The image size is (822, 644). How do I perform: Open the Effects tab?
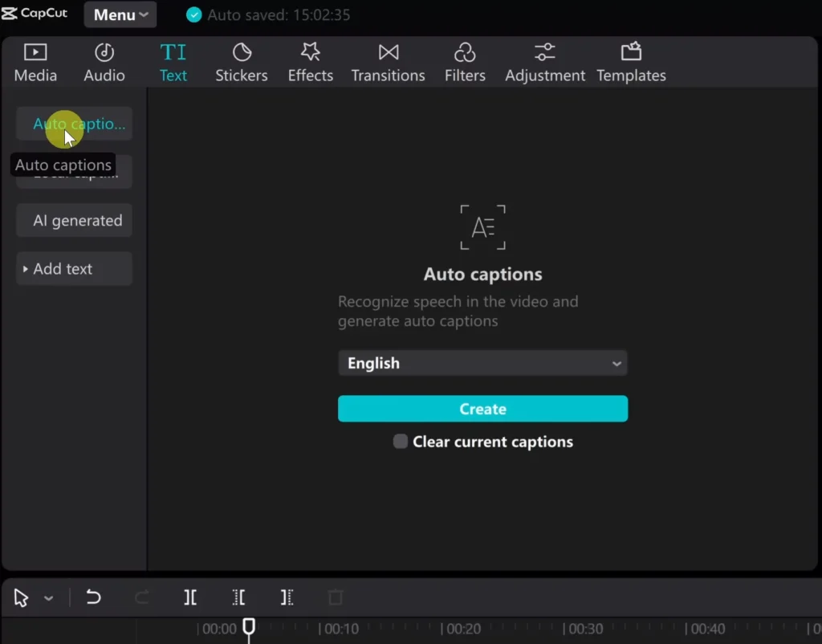[311, 63]
